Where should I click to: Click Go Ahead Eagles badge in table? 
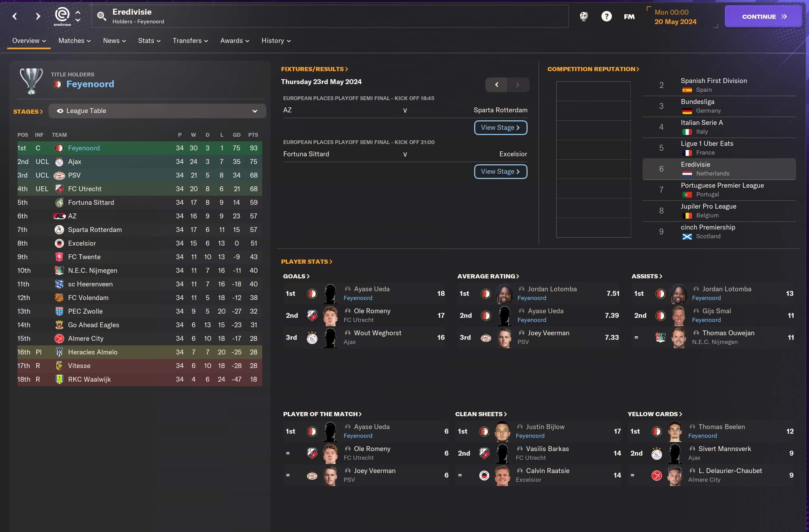pos(59,325)
